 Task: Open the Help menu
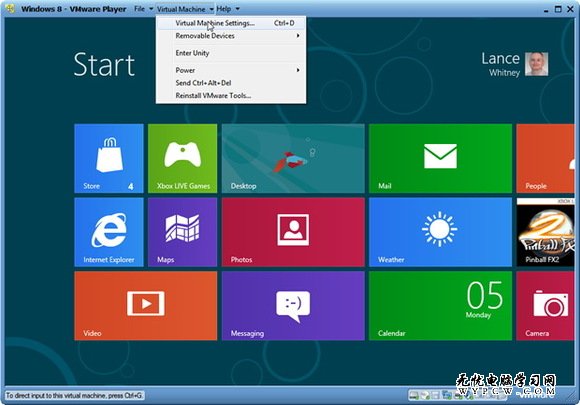(224, 9)
